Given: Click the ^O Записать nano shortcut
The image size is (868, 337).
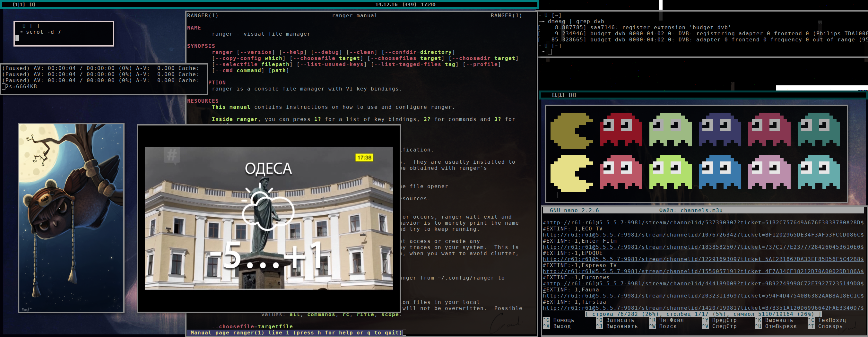Looking at the screenshot, I should (615, 320).
